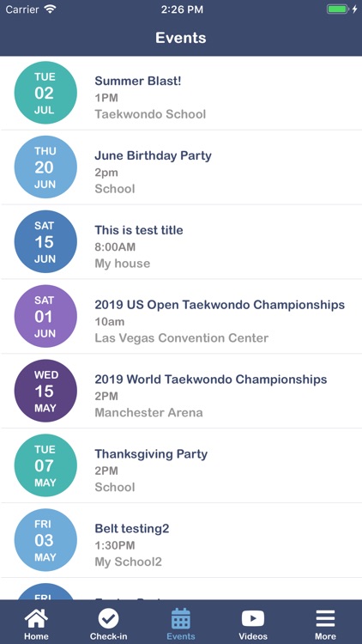Open the Check-in checkmark icon

(108, 618)
